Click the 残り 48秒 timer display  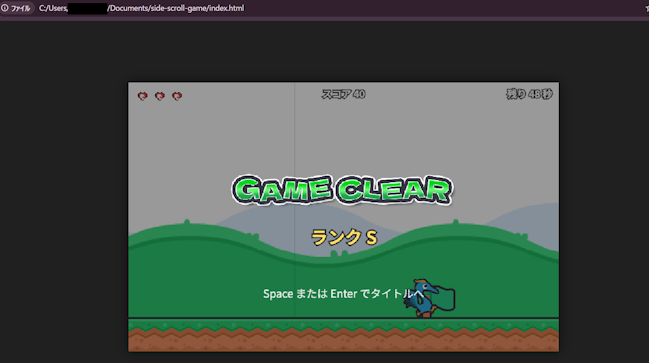[529, 94]
